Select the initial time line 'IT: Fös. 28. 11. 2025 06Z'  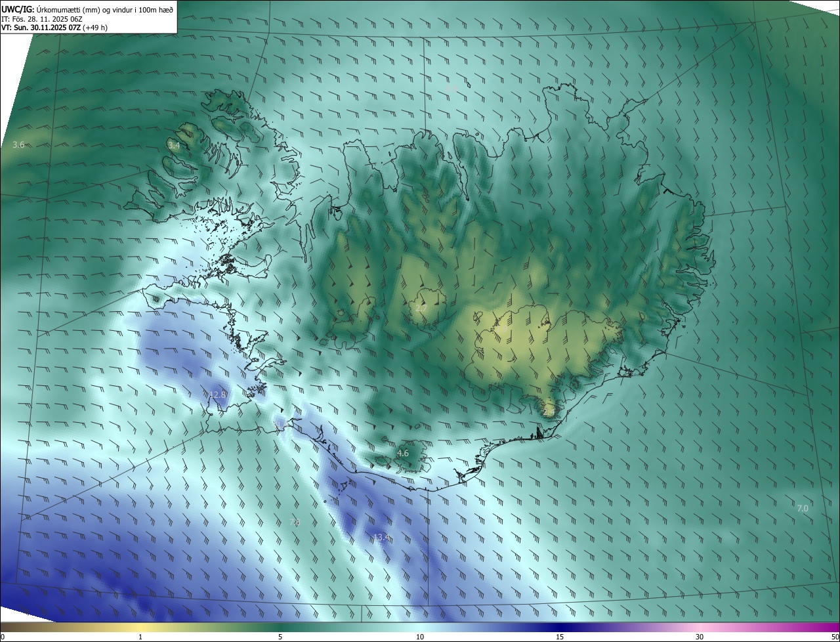[41, 18]
